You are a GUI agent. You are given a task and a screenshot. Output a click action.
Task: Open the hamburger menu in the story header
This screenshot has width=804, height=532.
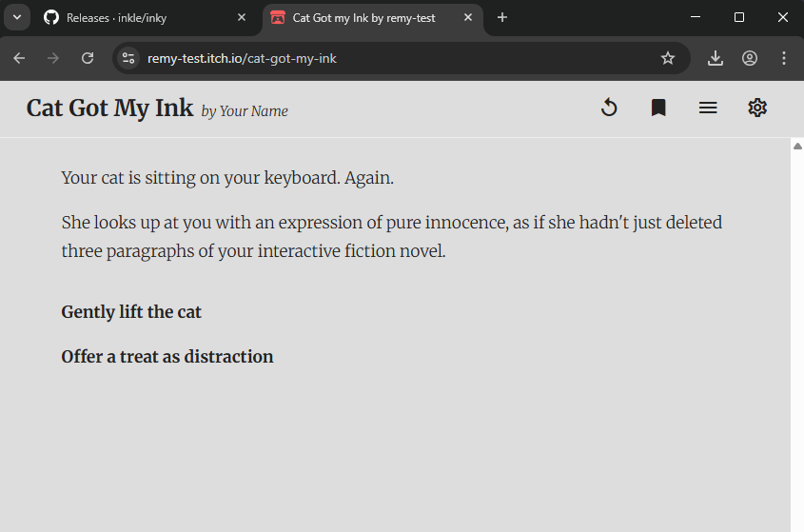click(708, 108)
